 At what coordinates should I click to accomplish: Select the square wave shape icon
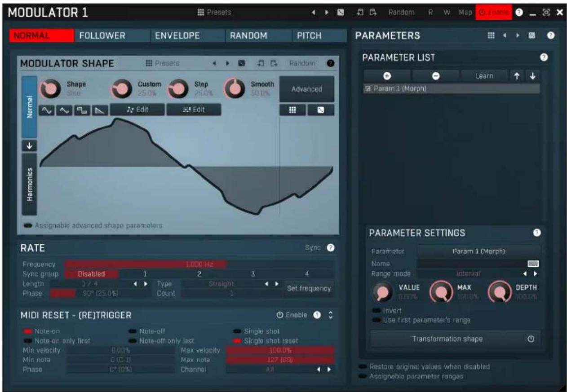(x=81, y=110)
